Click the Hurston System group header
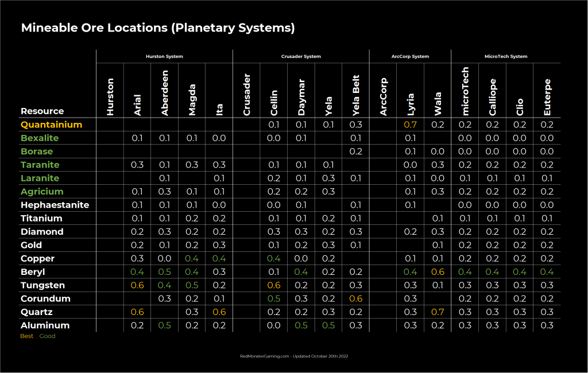The height and width of the screenshot is (373, 588). coord(164,56)
